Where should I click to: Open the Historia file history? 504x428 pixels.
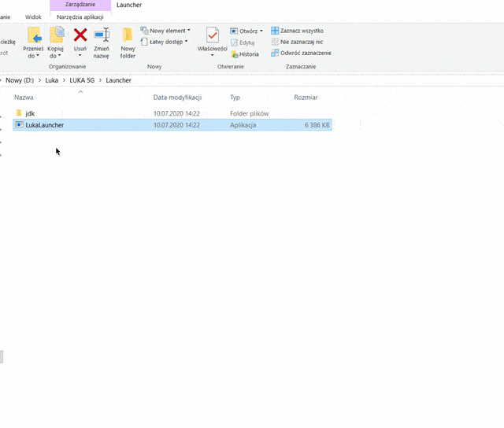point(245,54)
